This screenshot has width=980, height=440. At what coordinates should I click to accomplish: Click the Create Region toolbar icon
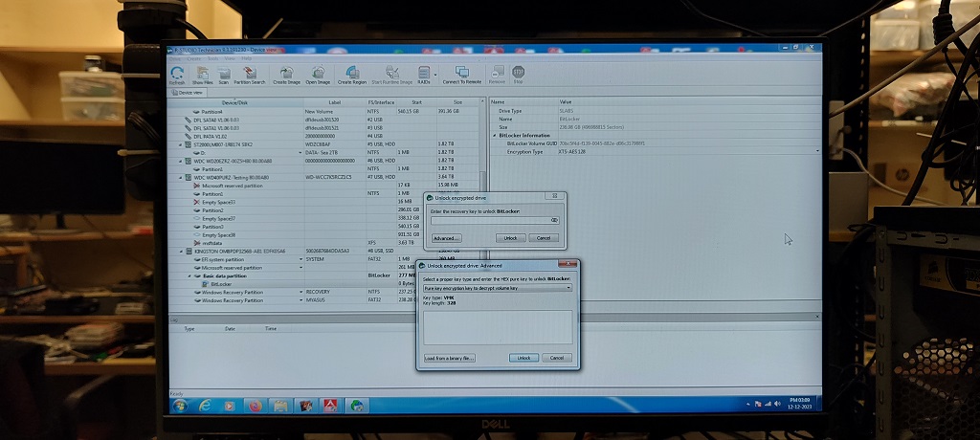[352, 75]
